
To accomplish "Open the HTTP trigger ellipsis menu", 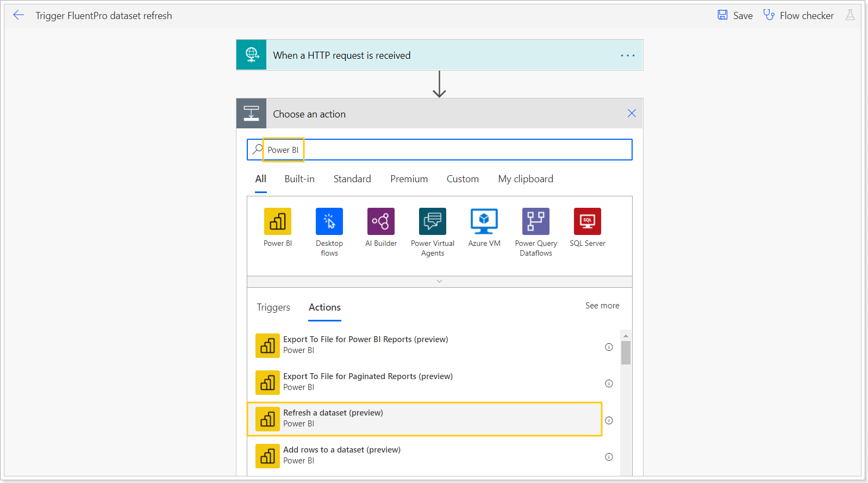I will click(628, 55).
